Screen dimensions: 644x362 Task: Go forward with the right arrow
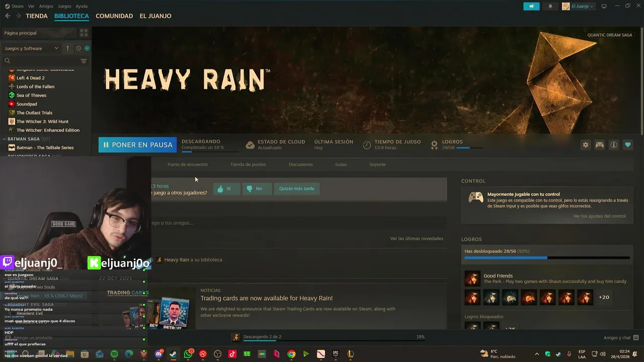tap(19, 16)
